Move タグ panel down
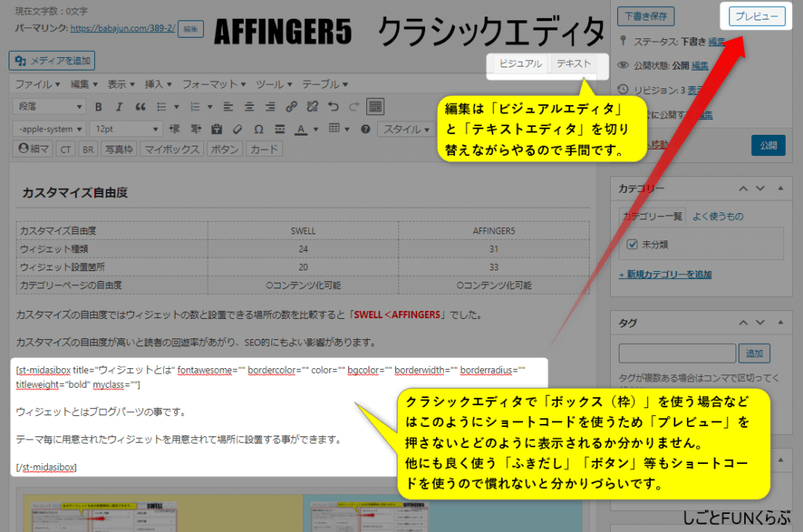Image resolution: width=803 pixels, height=532 pixels. tap(761, 323)
